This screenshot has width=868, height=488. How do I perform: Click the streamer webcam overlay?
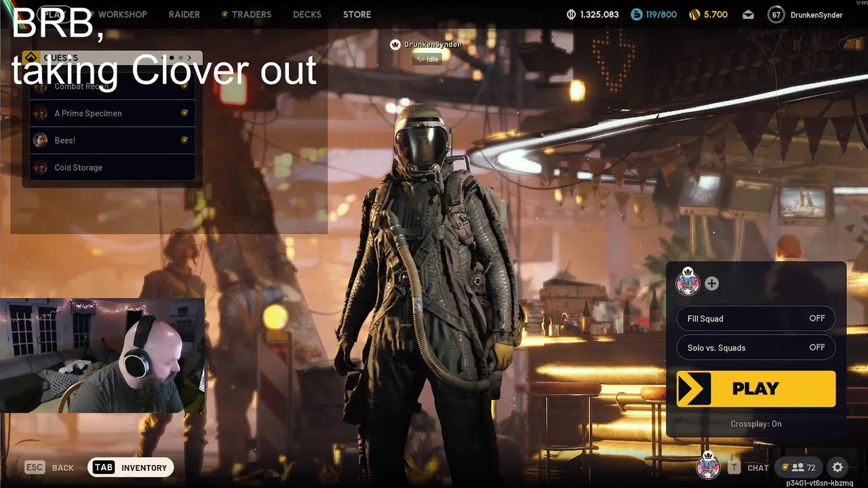click(x=102, y=355)
